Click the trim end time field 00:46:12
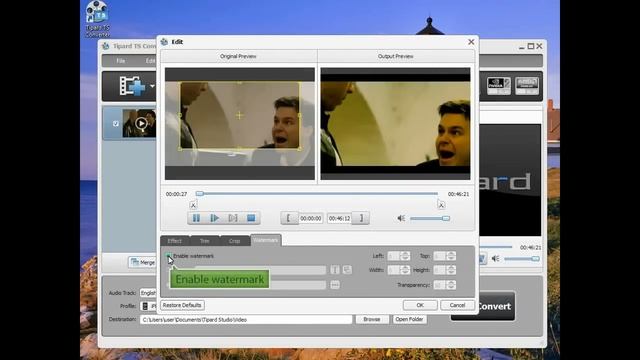This screenshot has height=360, width=640. (340, 218)
